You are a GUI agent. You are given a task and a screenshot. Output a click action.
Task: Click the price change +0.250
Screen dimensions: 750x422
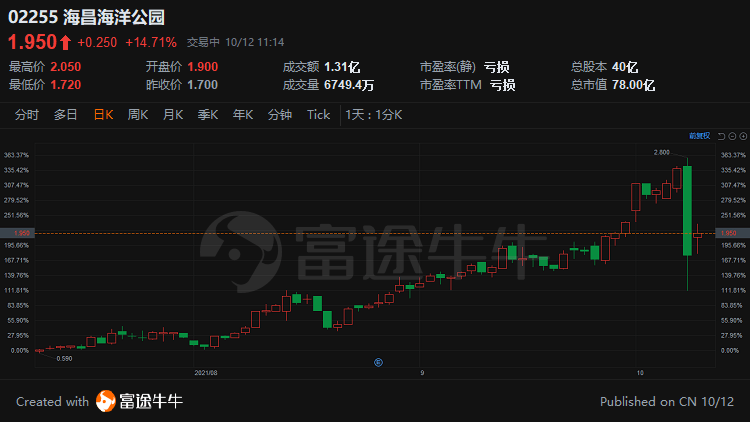[x=97, y=43]
